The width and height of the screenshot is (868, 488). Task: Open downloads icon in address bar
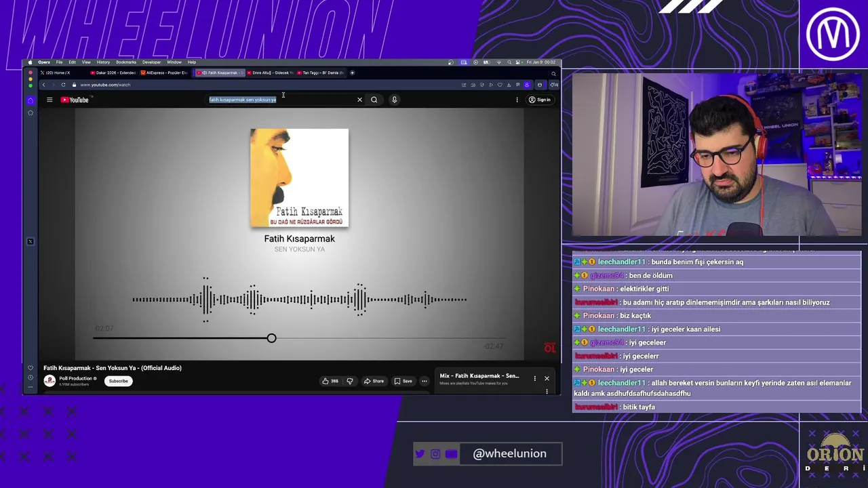pos(509,85)
